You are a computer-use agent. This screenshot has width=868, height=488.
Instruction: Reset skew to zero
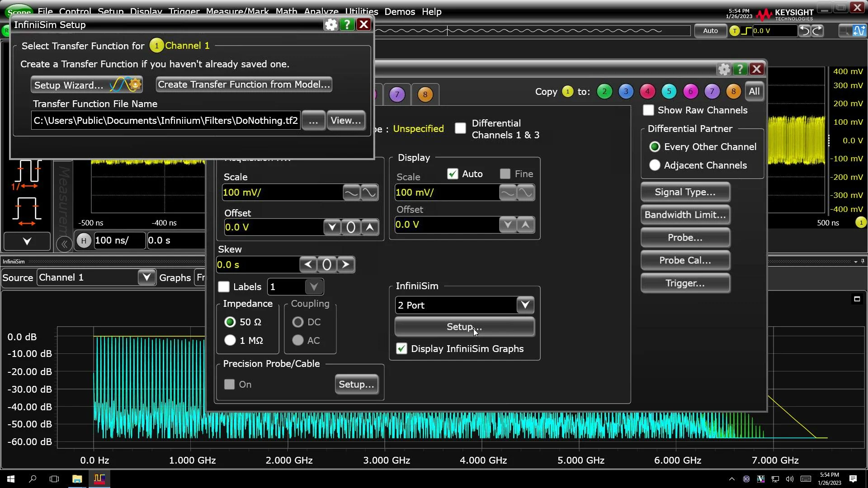click(x=327, y=265)
